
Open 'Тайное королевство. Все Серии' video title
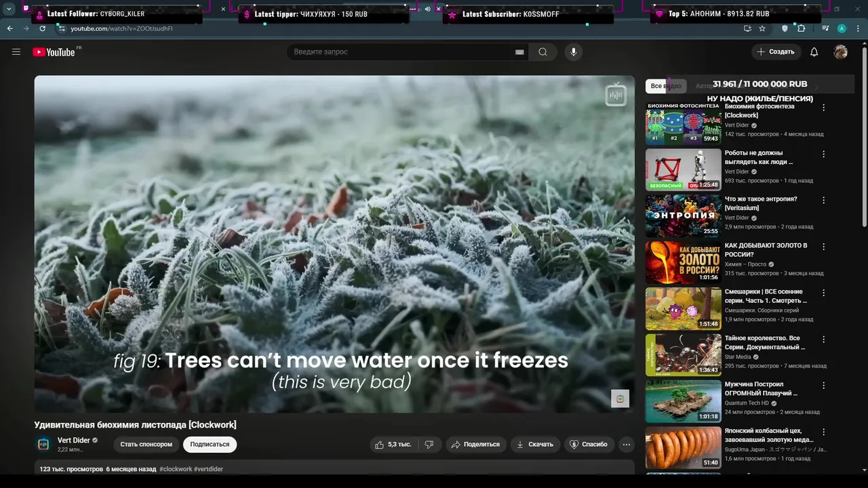click(765, 342)
